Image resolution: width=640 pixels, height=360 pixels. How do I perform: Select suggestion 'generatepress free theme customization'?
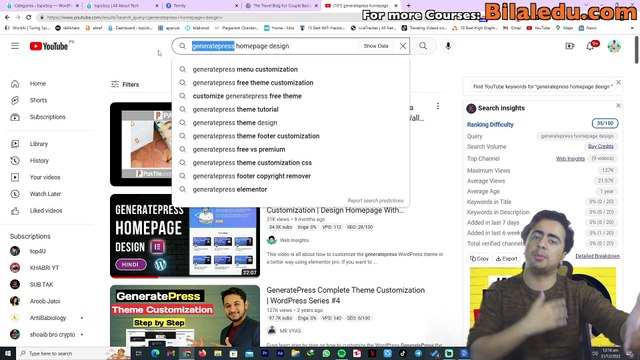point(290,83)
